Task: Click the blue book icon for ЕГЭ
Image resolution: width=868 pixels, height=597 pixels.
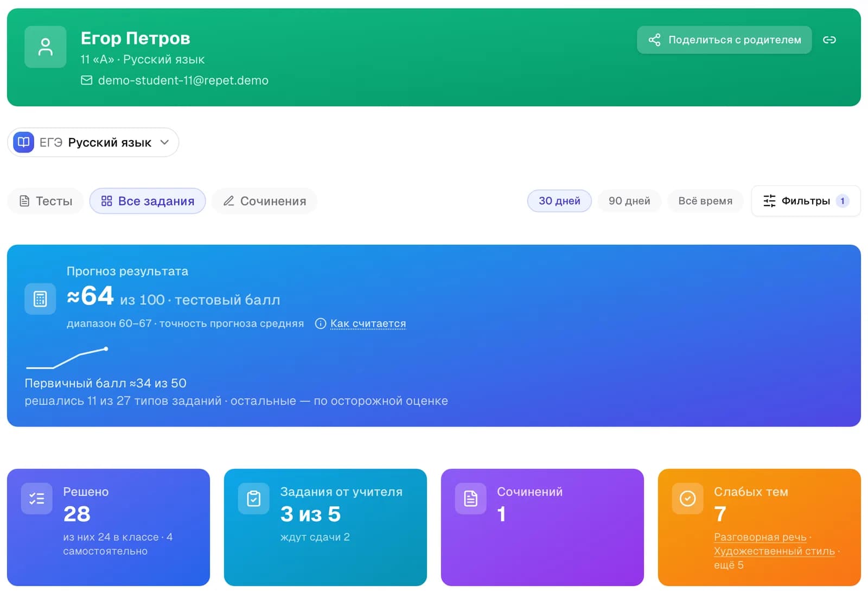Action: pyautogui.click(x=24, y=142)
